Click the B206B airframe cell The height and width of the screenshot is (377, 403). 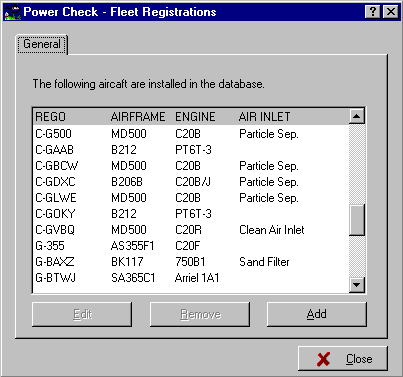point(127,182)
